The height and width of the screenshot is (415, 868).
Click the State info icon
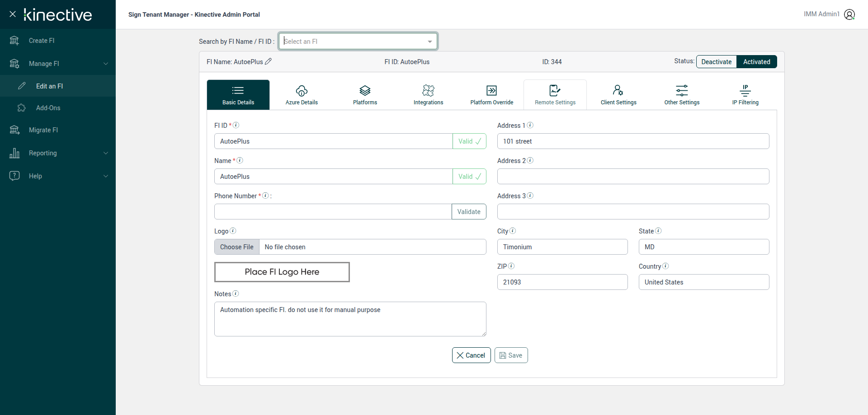[658, 231]
